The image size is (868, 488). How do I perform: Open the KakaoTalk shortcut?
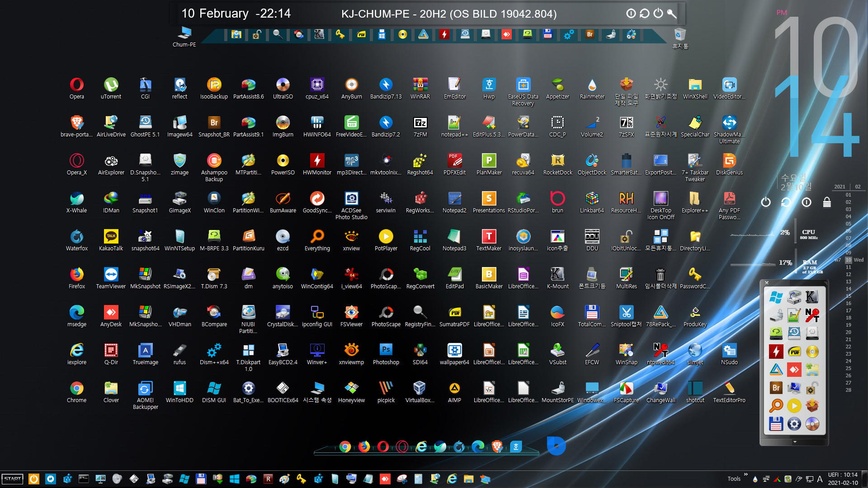(111, 240)
